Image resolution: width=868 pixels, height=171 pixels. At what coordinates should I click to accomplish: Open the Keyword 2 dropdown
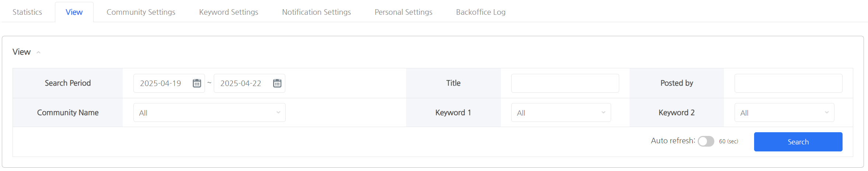tap(784, 113)
